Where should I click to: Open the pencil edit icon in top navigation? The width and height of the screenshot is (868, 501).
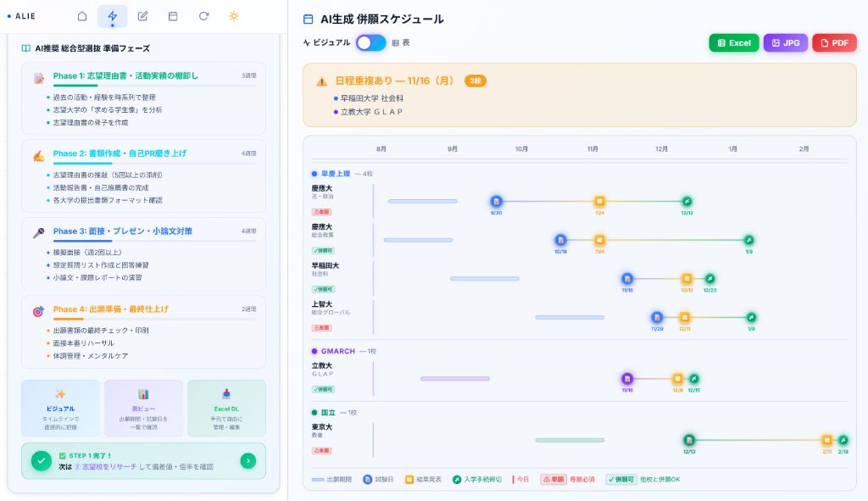pyautogui.click(x=142, y=16)
